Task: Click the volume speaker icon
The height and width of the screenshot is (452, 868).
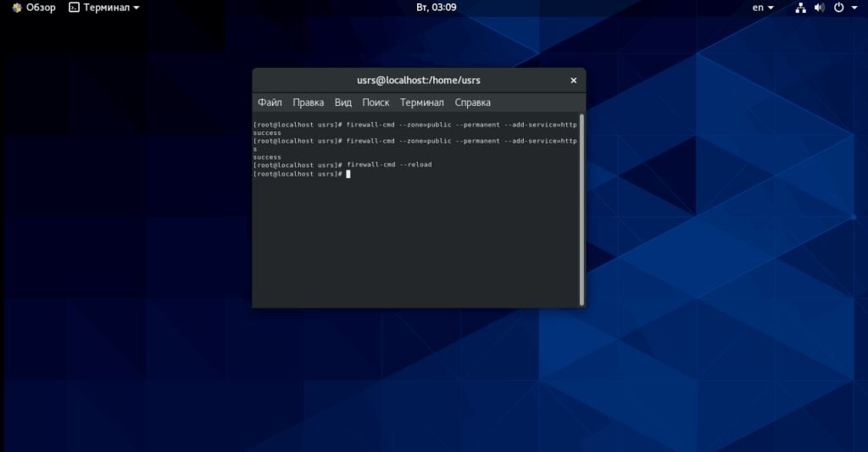Action: tap(820, 8)
